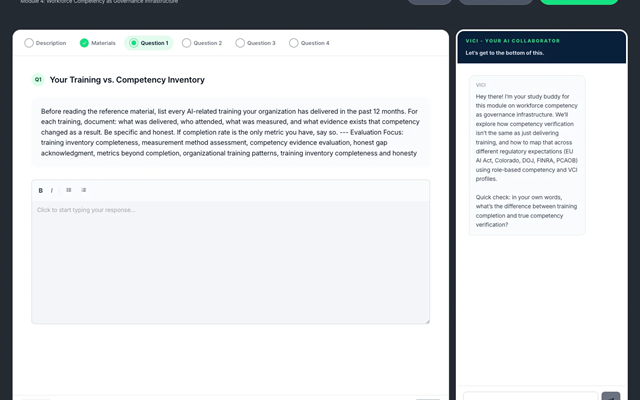Insert a bulleted list in the editor
640x400 pixels.
pyautogui.click(x=69, y=190)
